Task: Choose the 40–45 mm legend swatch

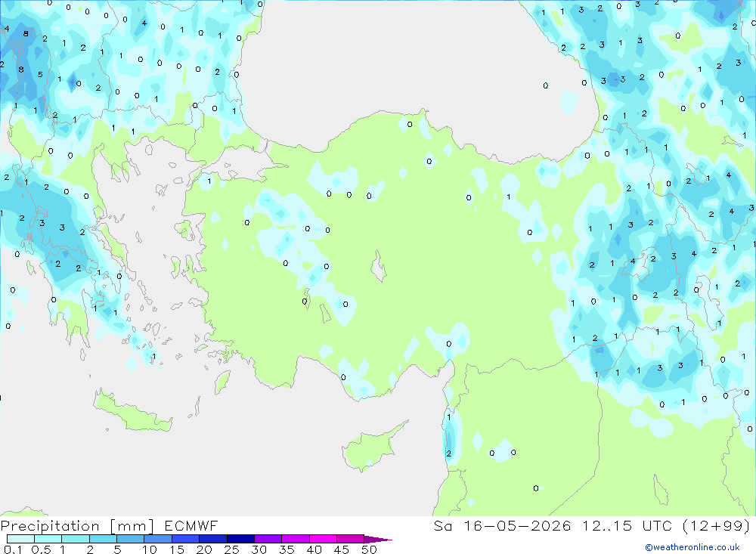Action: coord(323,539)
